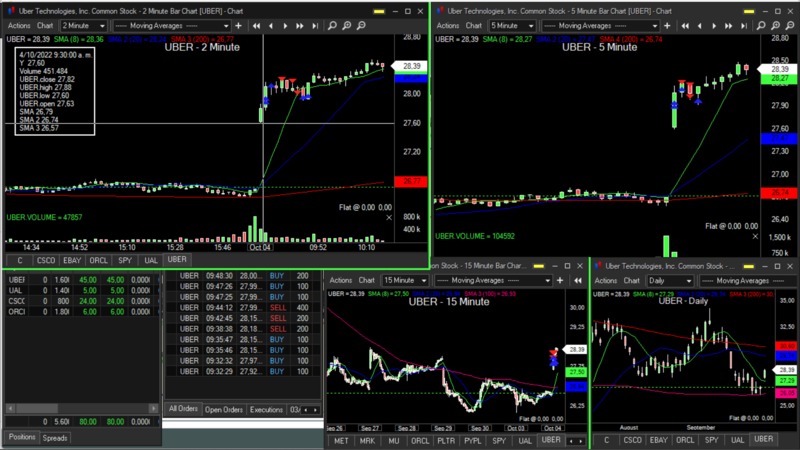Click the plus icon in 2 Minute chart toolbar
This screenshot has height=450, width=800.
pyautogui.click(x=236, y=25)
